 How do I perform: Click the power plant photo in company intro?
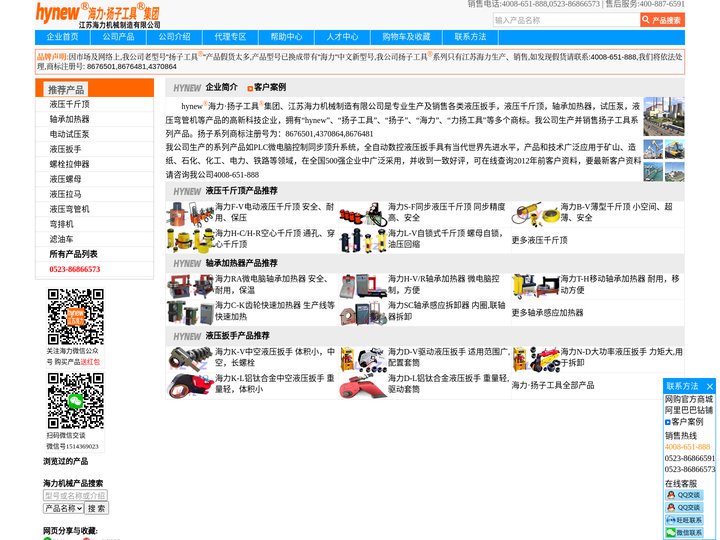[x=664, y=117]
